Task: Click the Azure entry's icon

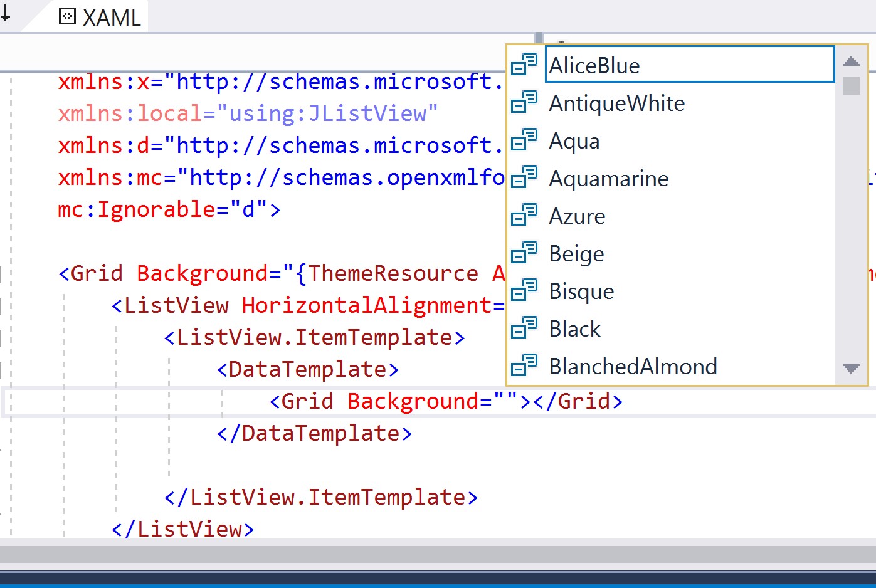Action: [524, 214]
